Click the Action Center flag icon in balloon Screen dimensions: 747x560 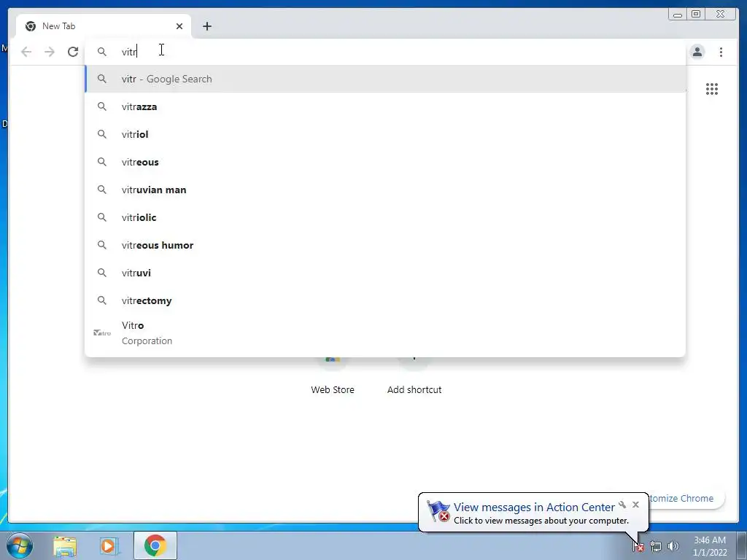pos(438,511)
